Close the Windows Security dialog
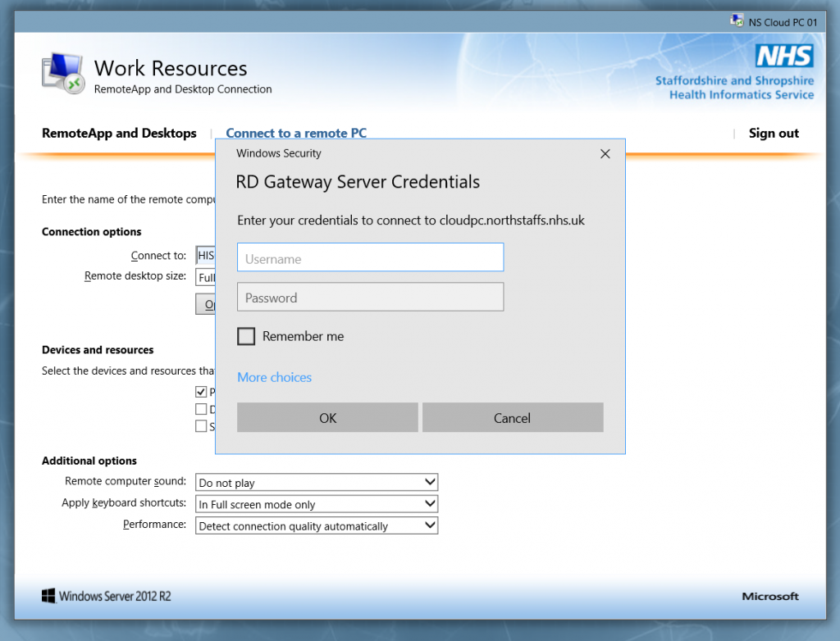 605,154
